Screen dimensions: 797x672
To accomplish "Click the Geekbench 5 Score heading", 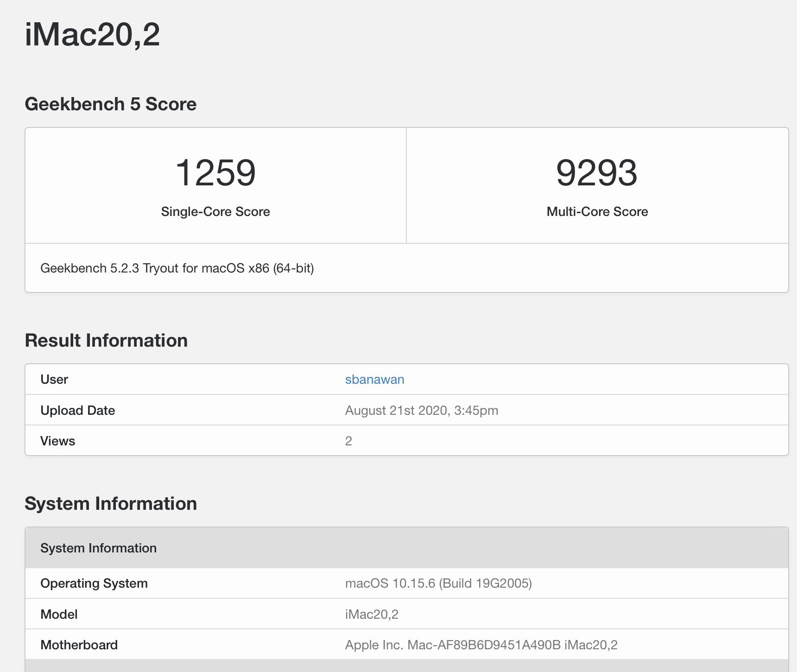I will tap(110, 104).
